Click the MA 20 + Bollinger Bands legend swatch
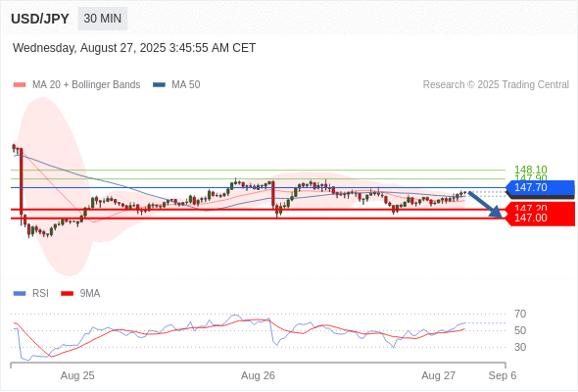This screenshot has height=392, width=578. pos(20,85)
